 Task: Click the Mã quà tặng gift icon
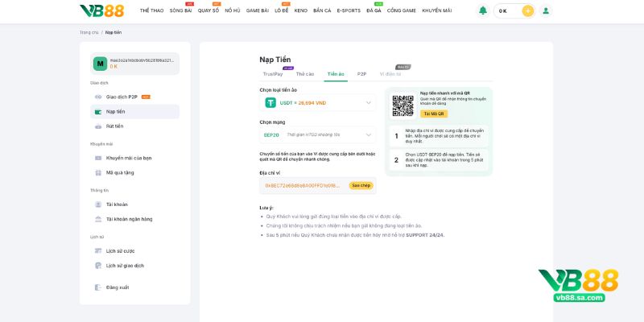point(98,173)
